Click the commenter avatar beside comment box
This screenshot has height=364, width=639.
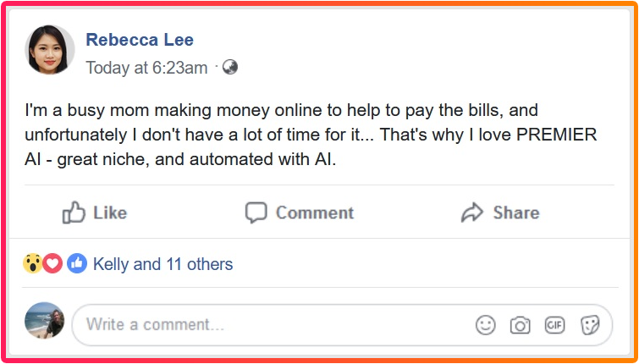[45, 322]
